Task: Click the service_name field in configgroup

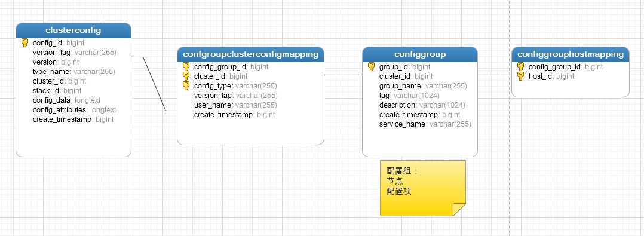Action: (x=425, y=124)
